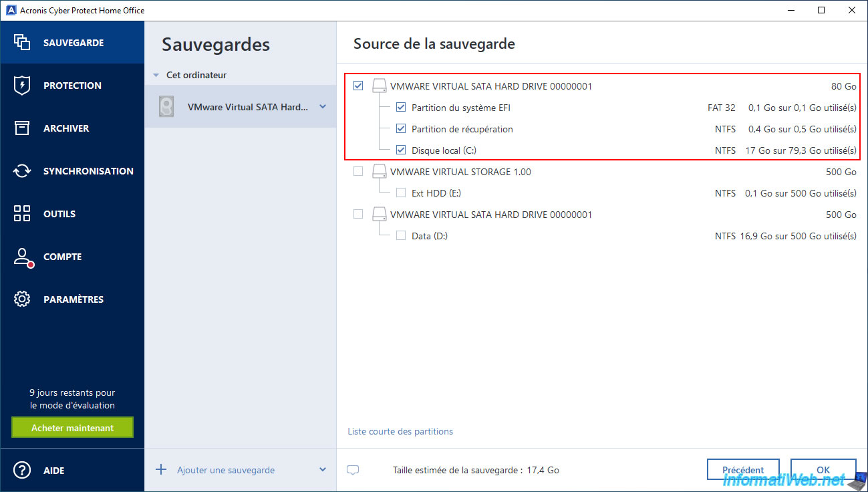Switch to the SAUVEGARDE menu

pyautogui.click(x=74, y=43)
